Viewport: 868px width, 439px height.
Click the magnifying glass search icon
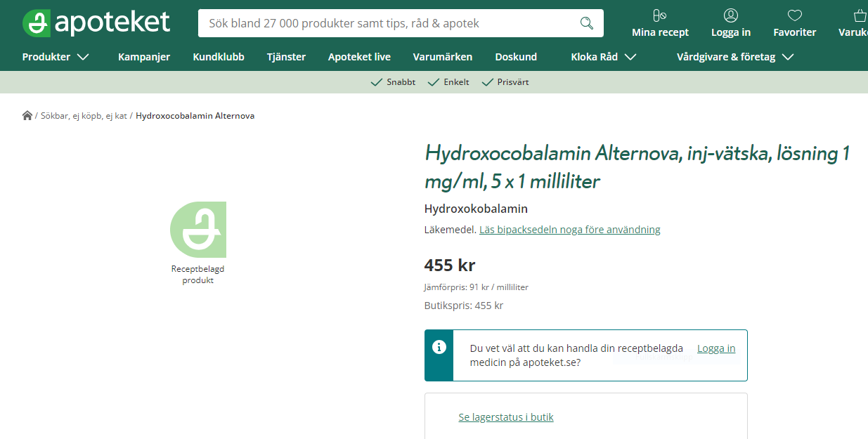(x=587, y=23)
